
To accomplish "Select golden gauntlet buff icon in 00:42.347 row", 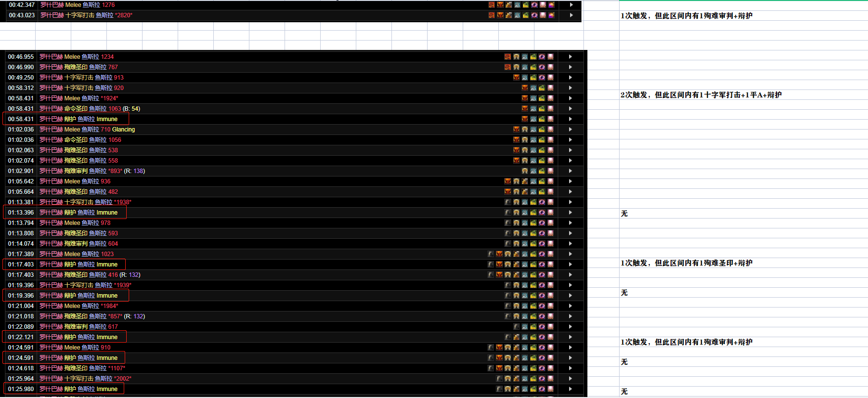I will [509, 5].
